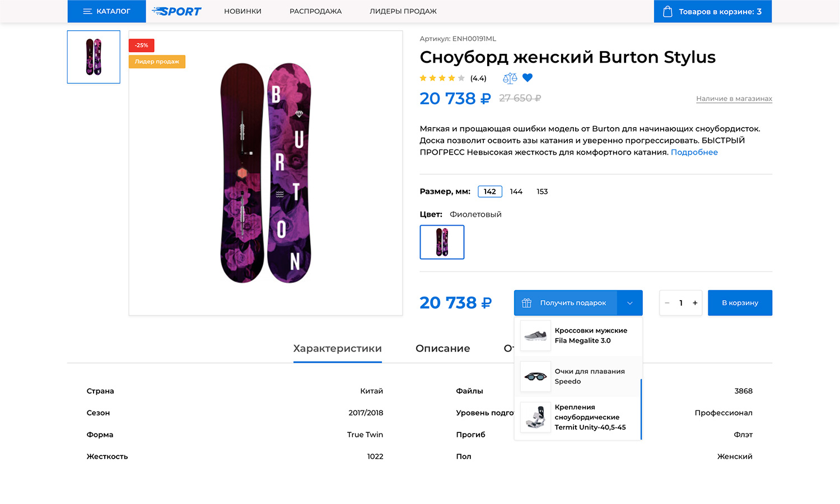
Task: Click the compare scales icon
Action: click(510, 78)
